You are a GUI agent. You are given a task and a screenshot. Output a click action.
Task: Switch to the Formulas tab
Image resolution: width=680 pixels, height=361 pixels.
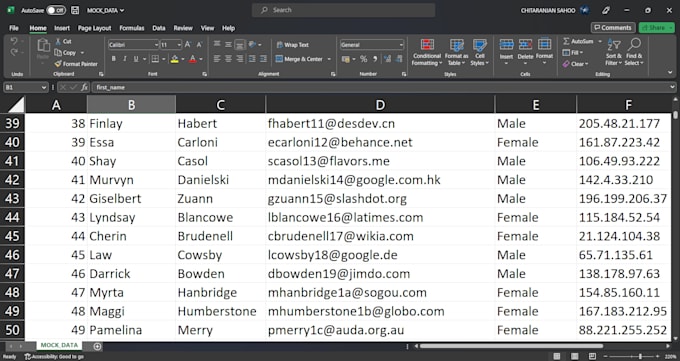pyautogui.click(x=132, y=28)
